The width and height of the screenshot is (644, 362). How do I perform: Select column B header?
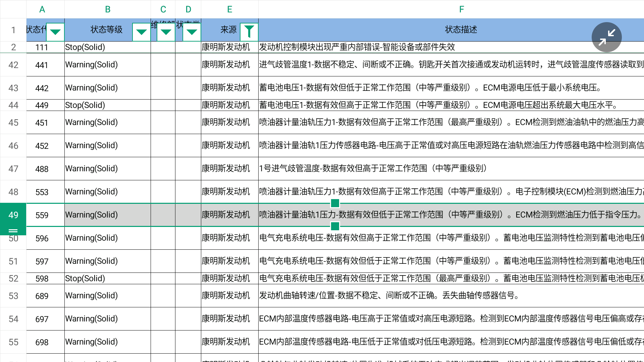[x=108, y=9]
